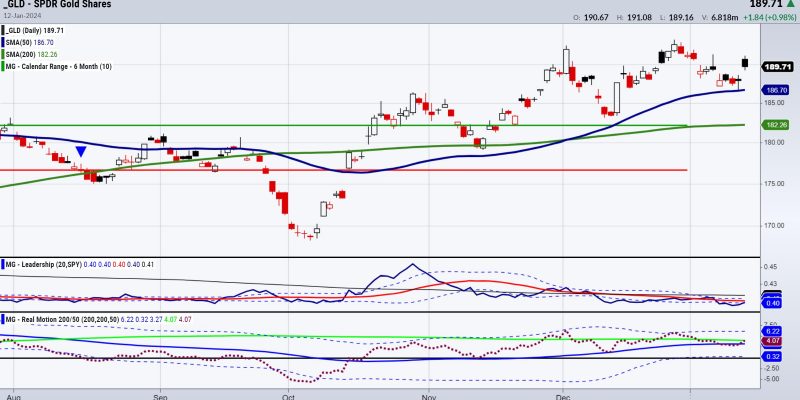
Task: Click the latest black candle at 189.71
Action: tap(745, 63)
